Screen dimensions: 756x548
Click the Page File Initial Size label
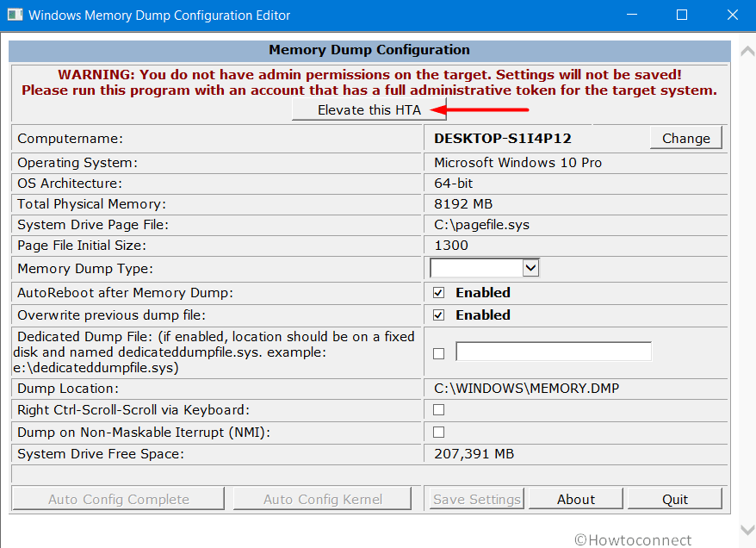point(82,246)
